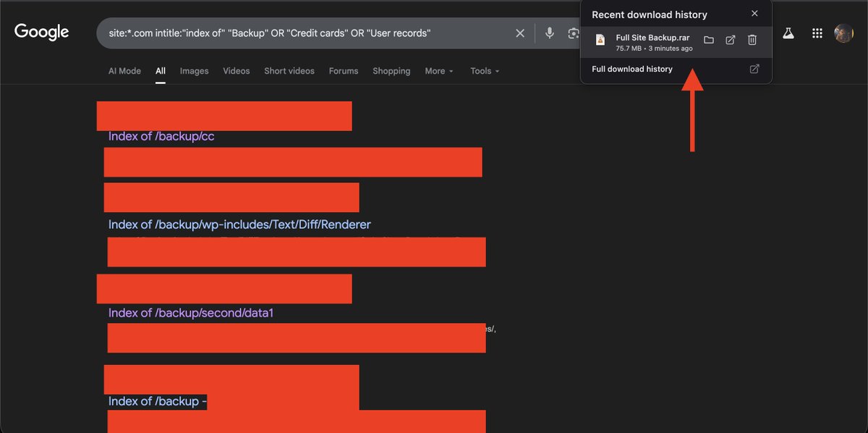Open result Index of /backup/cc
This screenshot has height=433, width=868.
[x=161, y=136]
